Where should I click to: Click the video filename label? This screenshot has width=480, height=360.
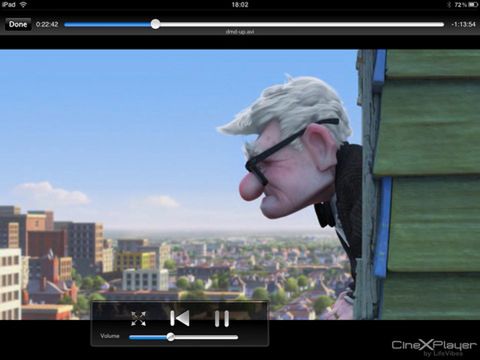240,32
